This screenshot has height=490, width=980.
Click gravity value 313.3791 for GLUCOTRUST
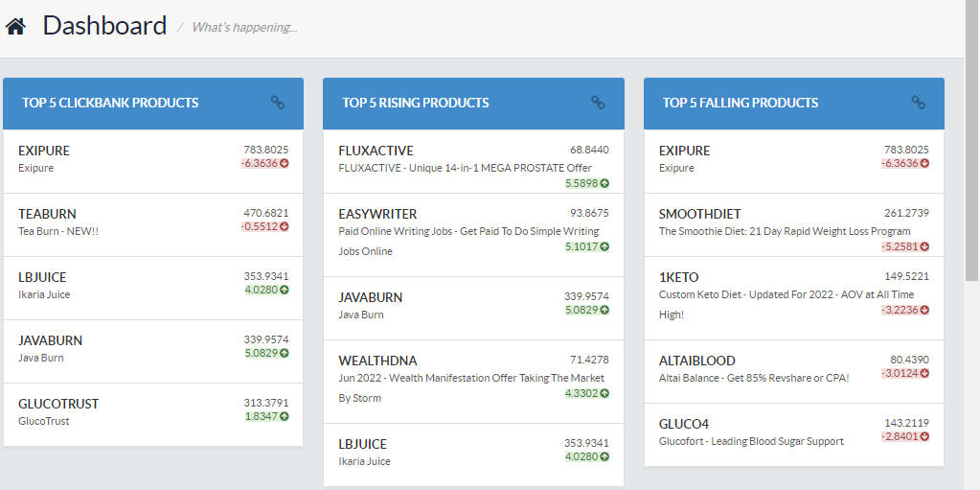[x=266, y=403]
